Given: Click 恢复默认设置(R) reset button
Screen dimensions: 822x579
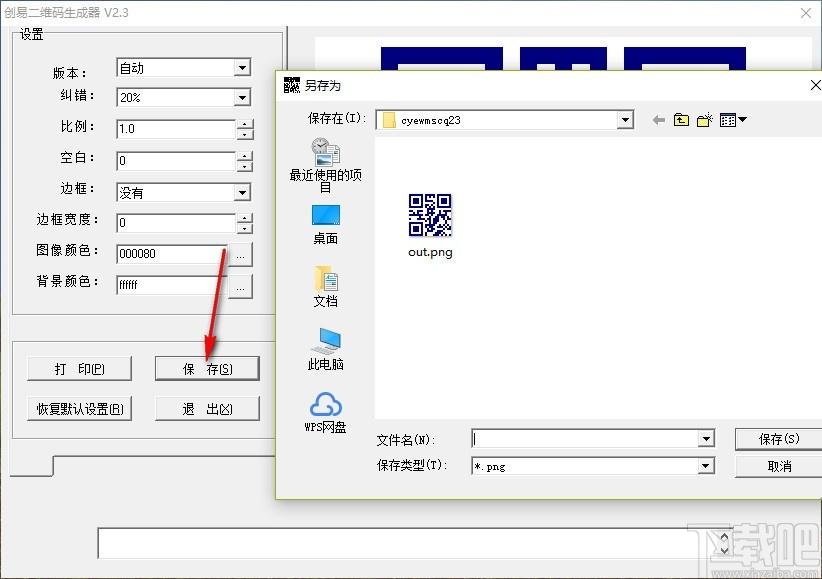Looking at the screenshot, I should pos(79,409).
